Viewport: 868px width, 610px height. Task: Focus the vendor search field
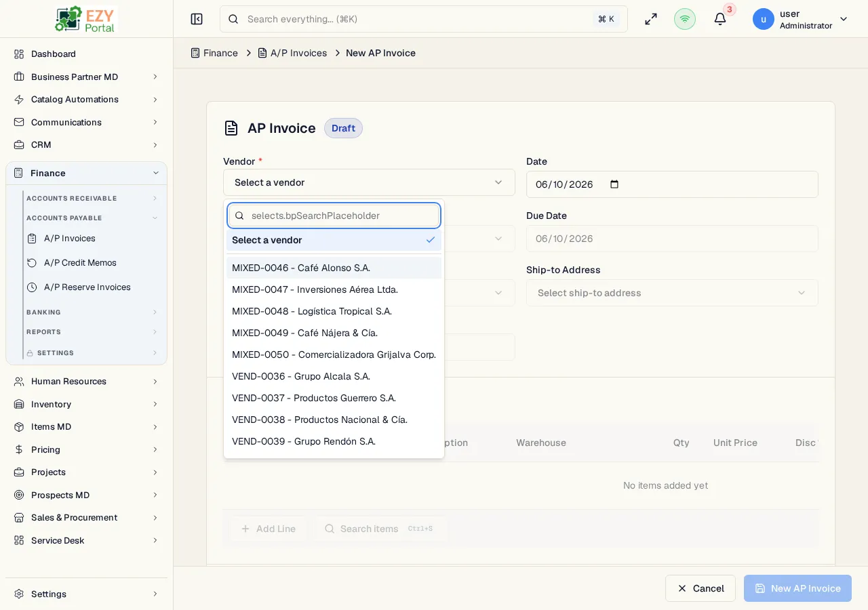click(x=334, y=216)
